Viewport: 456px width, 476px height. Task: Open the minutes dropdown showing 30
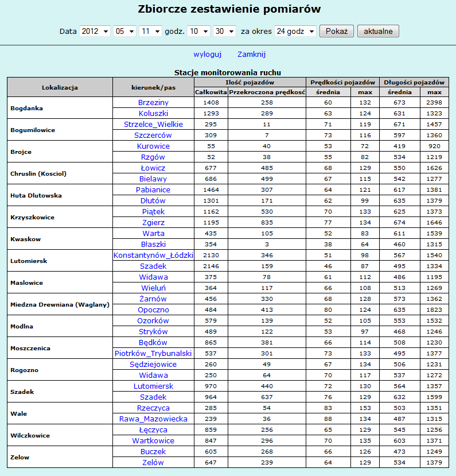pyautogui.click(x=224, y=31)
